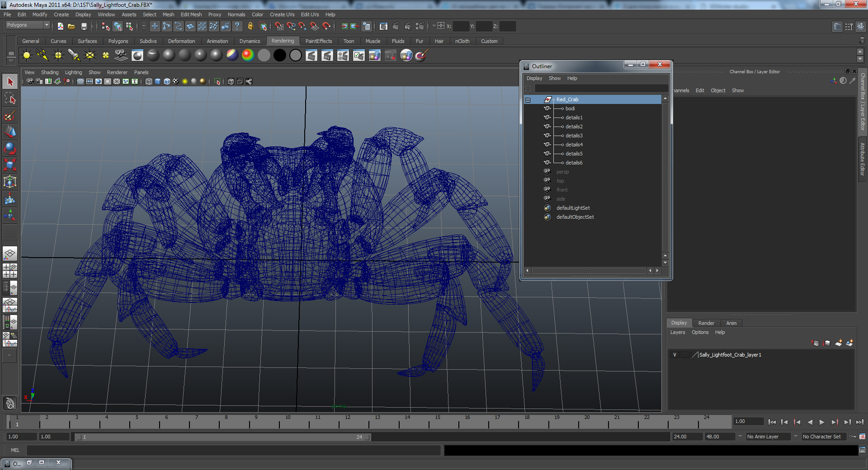The image size is (868, 470).
Task: Select the Paint Selection tool in toolbox
Action: coord(10,115)
